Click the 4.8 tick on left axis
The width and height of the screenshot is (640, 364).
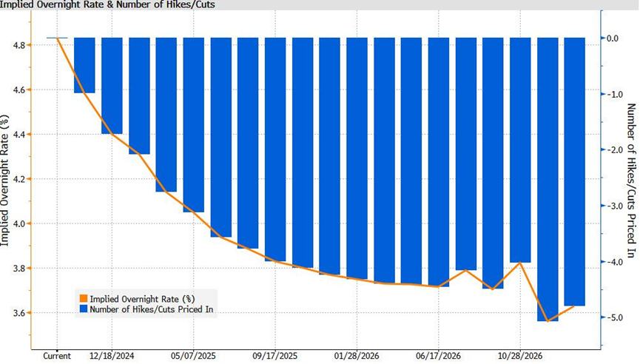pos(21,45)
